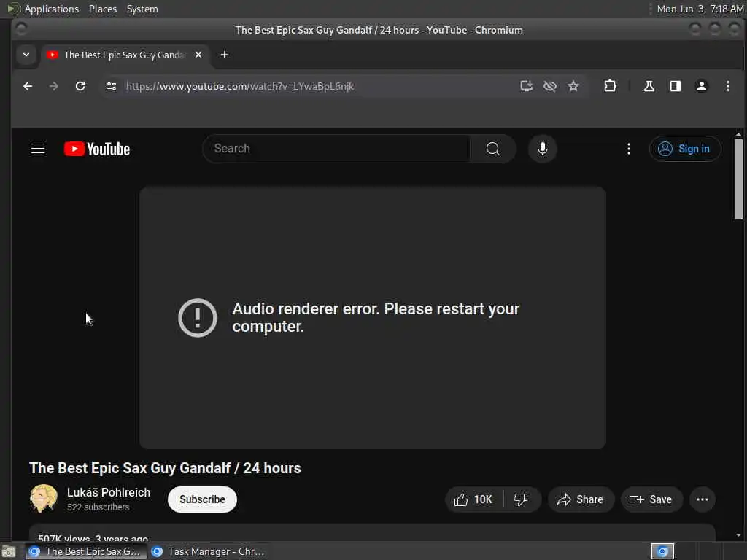Click the crossed-eye tracking protection icon
The height and width of the screenshot is (560, 747).
tap(550, 86)
